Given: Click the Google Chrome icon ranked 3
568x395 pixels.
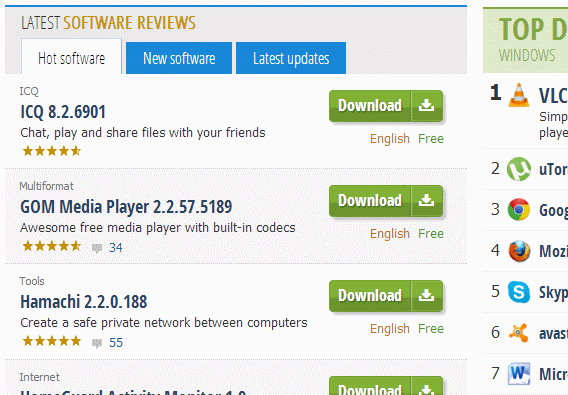Looking at the screenshot, I should pyautogui.click(x=519, y=209).
